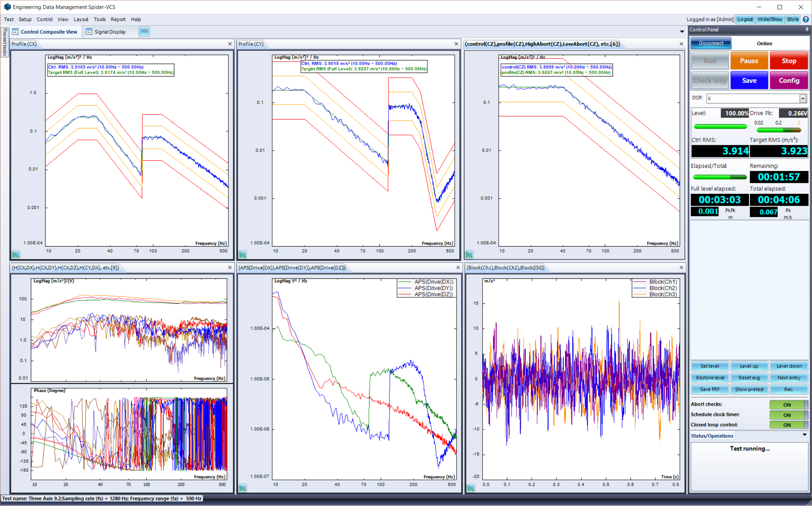812x506 pixels.
Task: Unpin the Control Panel using pin icon
Action: pyautogui.click(x=806, y=29)
